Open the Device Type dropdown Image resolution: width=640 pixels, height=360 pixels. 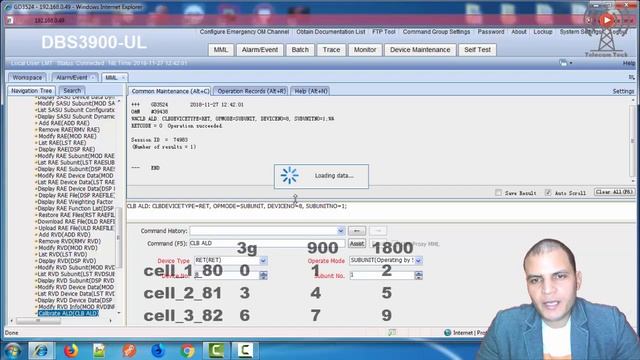(x=263, y=260)
